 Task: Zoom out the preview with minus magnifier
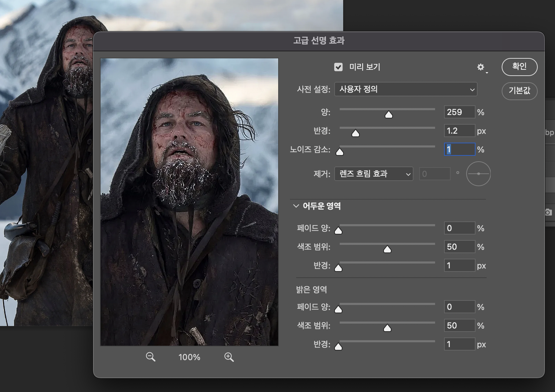(150, 357)
